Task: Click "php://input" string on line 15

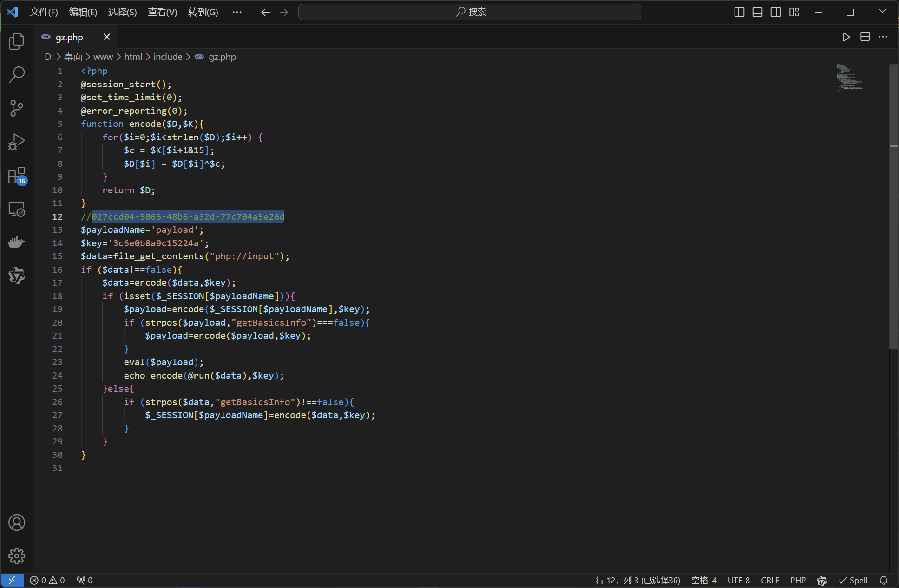Action: (244, 256)
